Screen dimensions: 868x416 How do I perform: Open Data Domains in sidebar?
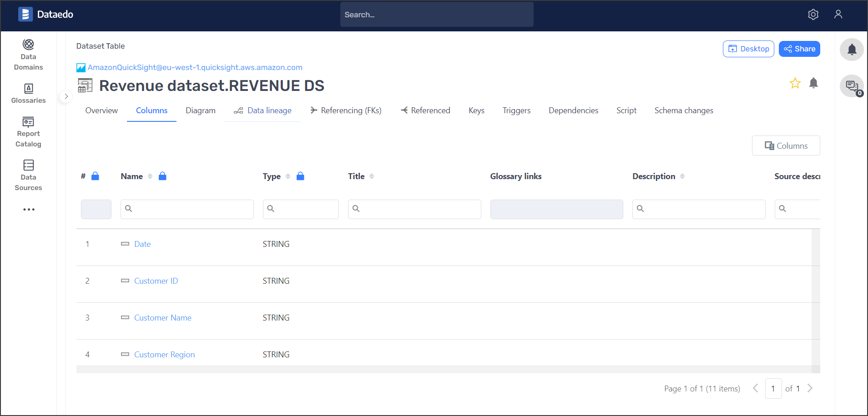[28, 55]
